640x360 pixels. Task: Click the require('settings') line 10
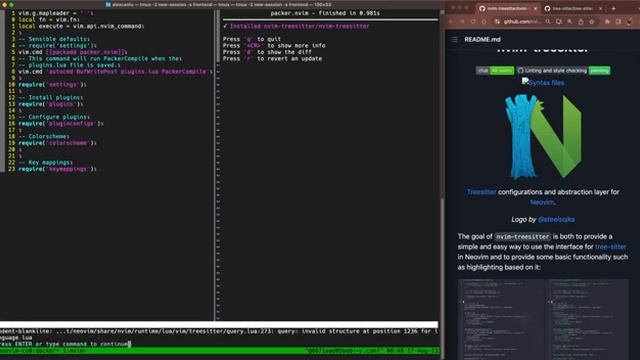pos(52,84)
